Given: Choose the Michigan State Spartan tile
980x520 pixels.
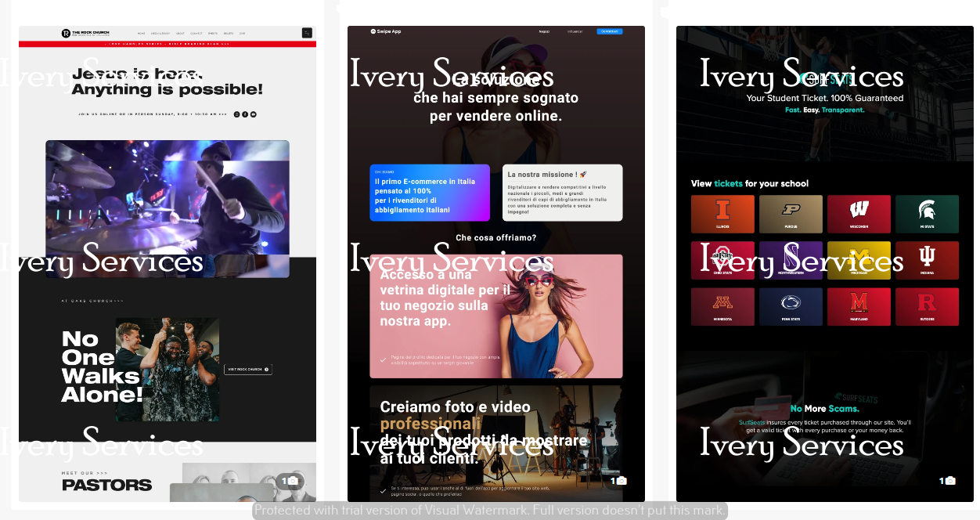Looking at the screenshot, I should [x=927, y=214].
